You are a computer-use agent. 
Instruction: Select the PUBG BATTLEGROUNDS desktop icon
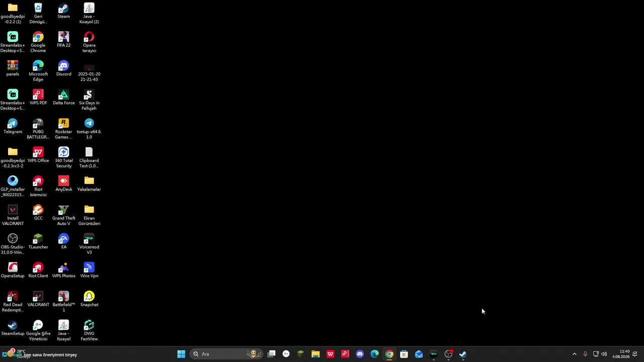[x=38, y=129]
